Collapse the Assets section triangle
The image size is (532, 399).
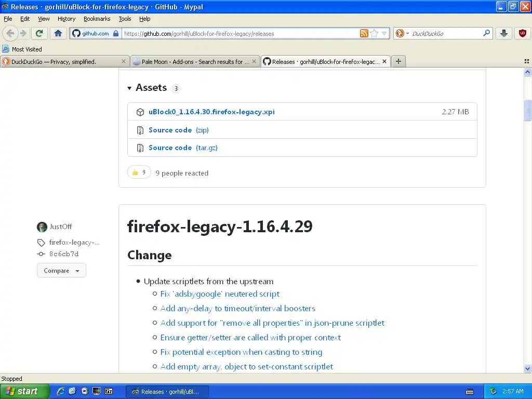click(x=129, y=88)
